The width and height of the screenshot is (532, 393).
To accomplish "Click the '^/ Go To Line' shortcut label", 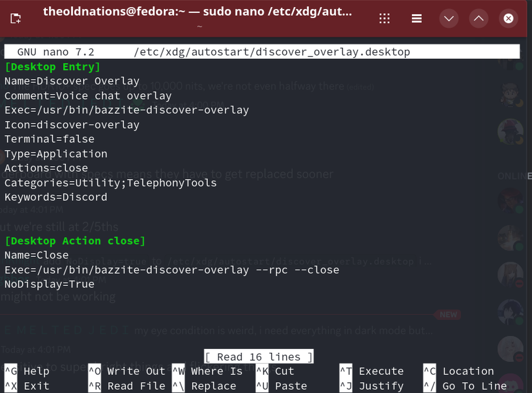I will tap(465, 386).
